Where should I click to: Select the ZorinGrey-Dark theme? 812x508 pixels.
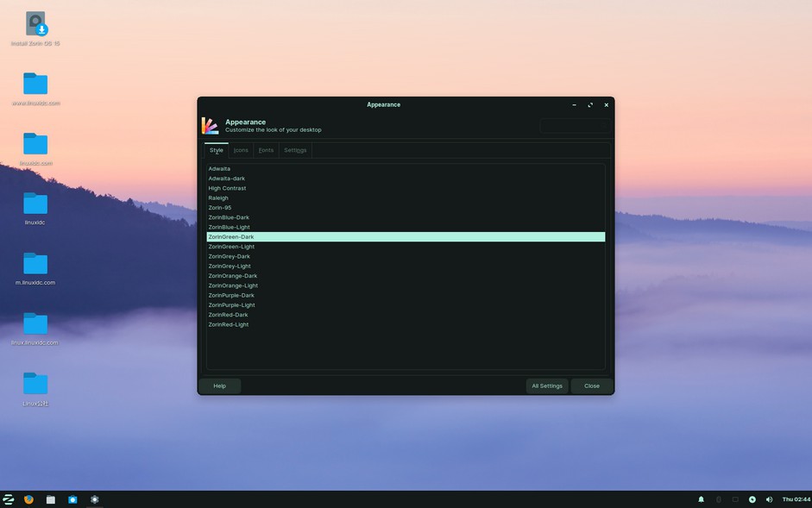[x=406, y=256]
